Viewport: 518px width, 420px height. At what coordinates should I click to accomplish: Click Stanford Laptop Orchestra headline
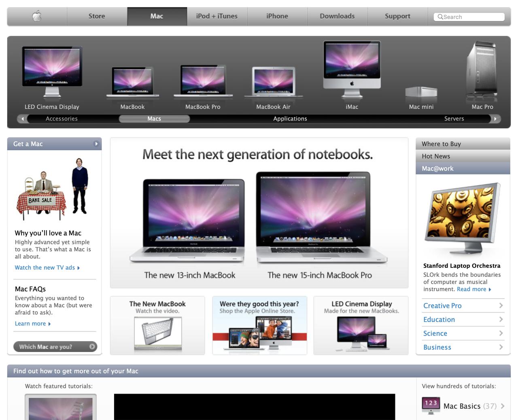click(462, 266)
